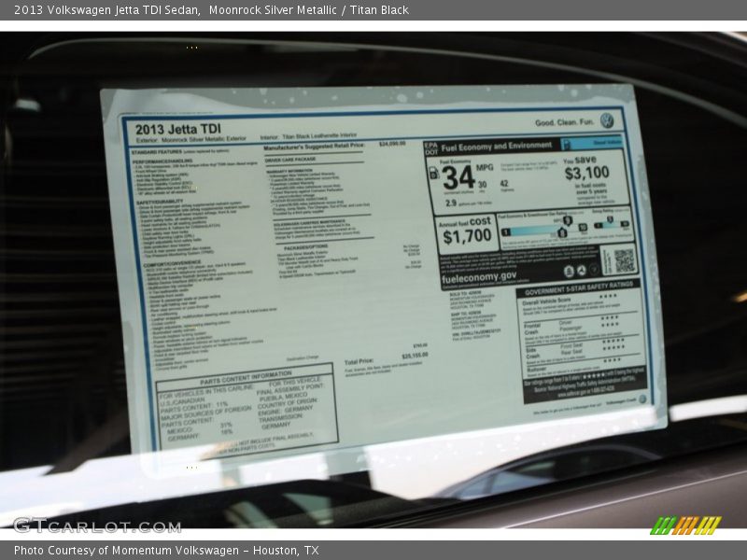This screenshot has height=560, width=747.
Task: Click the "Fuel Economy and Environment" header
Action: pos(496,147)
